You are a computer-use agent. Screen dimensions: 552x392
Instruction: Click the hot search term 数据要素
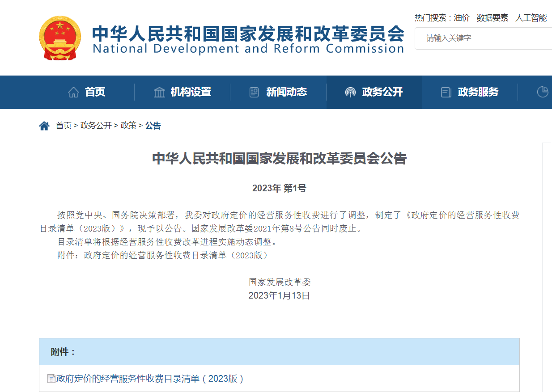pyautogui.click(x=492, y=18)
